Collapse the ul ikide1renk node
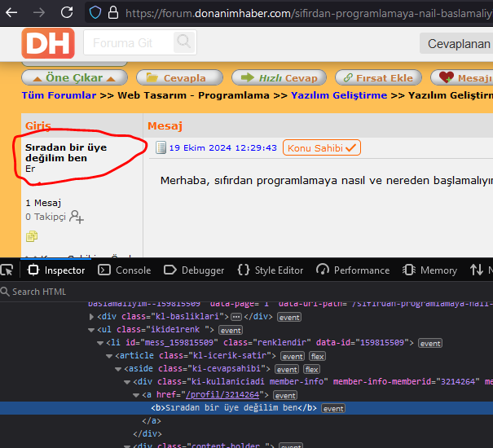 click(91, 330)
